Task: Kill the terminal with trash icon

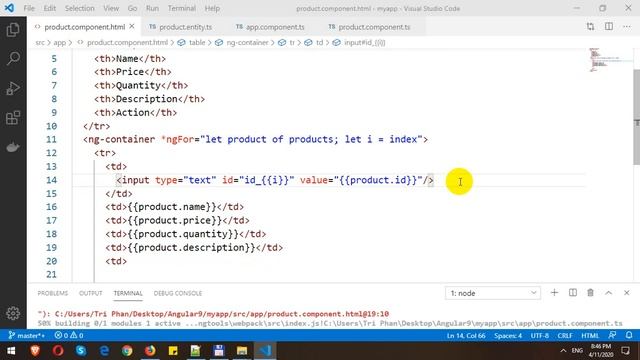Action: (590, 293)
